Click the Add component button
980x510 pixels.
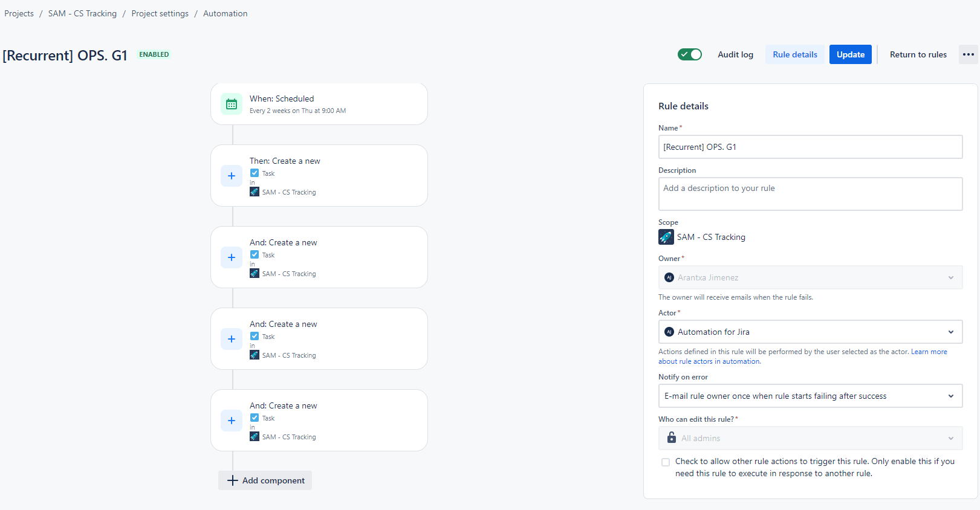[265, 480]
